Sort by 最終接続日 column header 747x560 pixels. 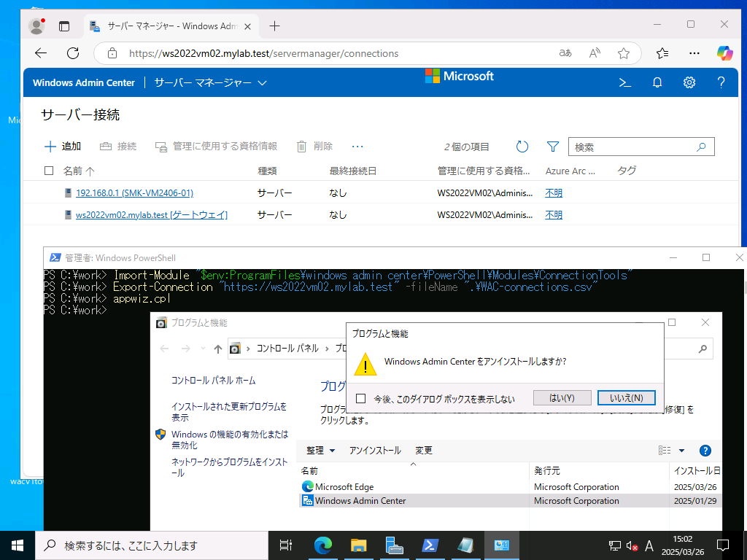(353, 171)
